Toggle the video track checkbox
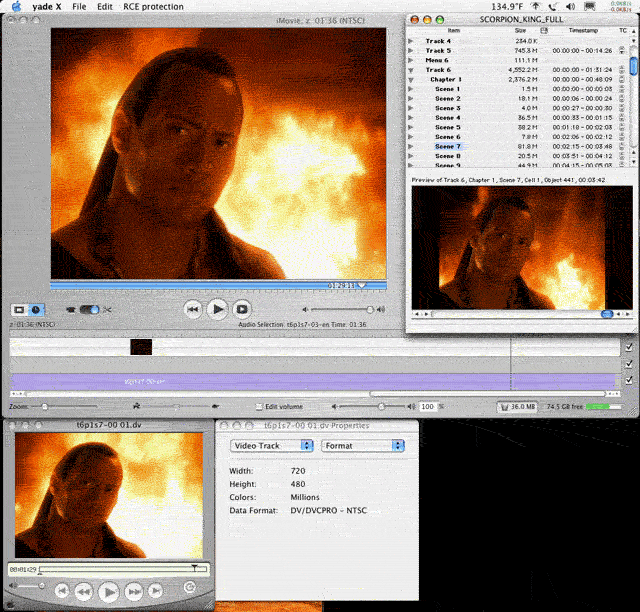The width and height of the screenshot is (640, 612). click(x=629, y=347)
